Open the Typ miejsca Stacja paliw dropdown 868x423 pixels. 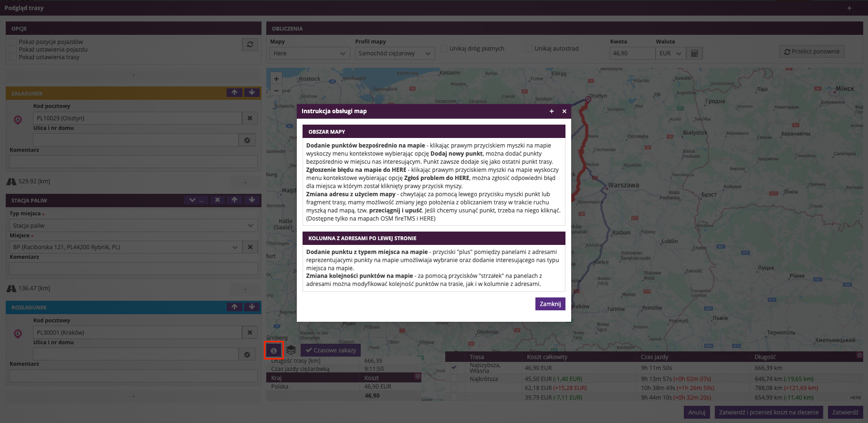[134, 225]
